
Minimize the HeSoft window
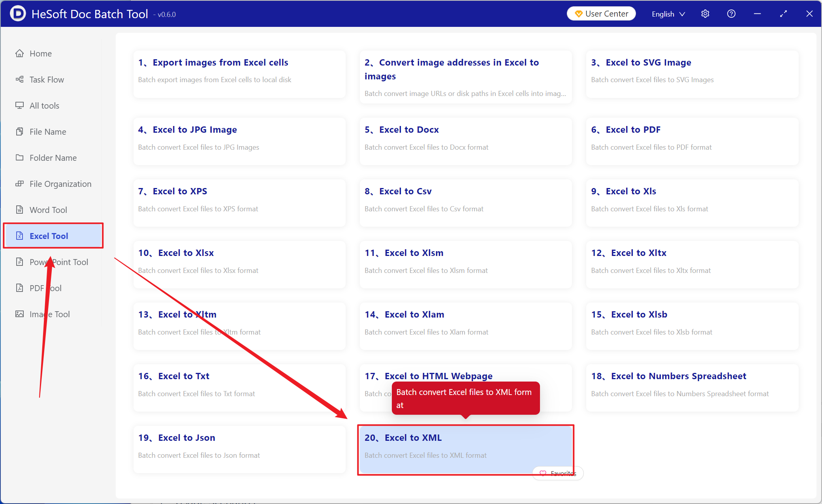(x=757, y=14)
